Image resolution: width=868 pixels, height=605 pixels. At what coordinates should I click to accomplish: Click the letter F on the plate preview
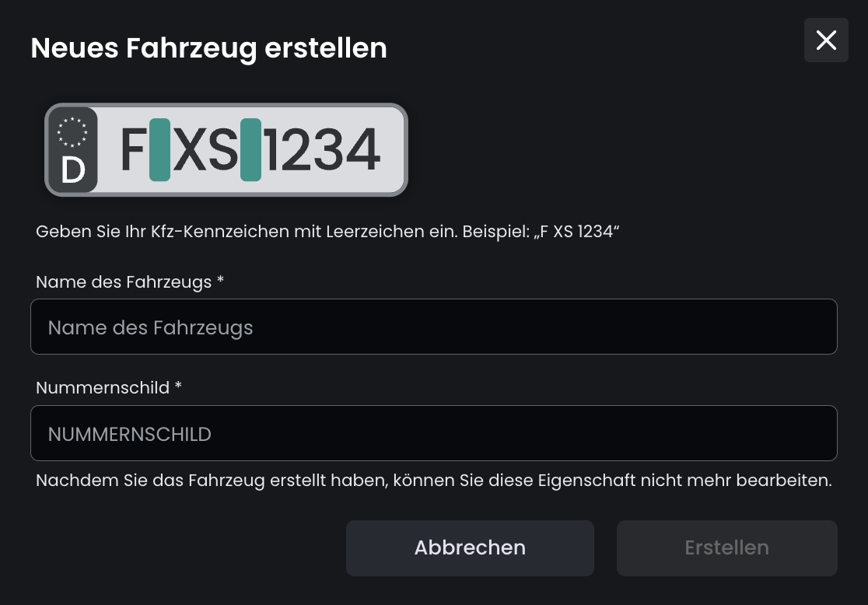pyautogui.click(x=132, y=150)
